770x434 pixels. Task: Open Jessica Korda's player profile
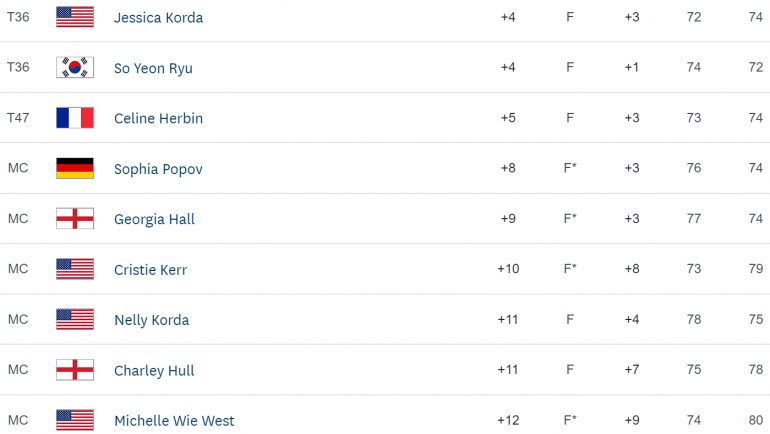pos(158,18)
